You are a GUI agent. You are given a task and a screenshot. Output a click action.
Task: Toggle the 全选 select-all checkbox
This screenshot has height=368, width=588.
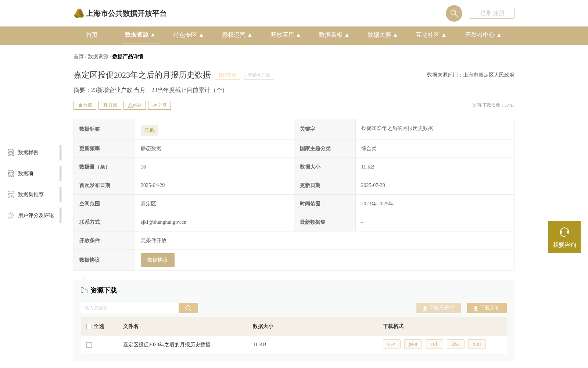89,326
